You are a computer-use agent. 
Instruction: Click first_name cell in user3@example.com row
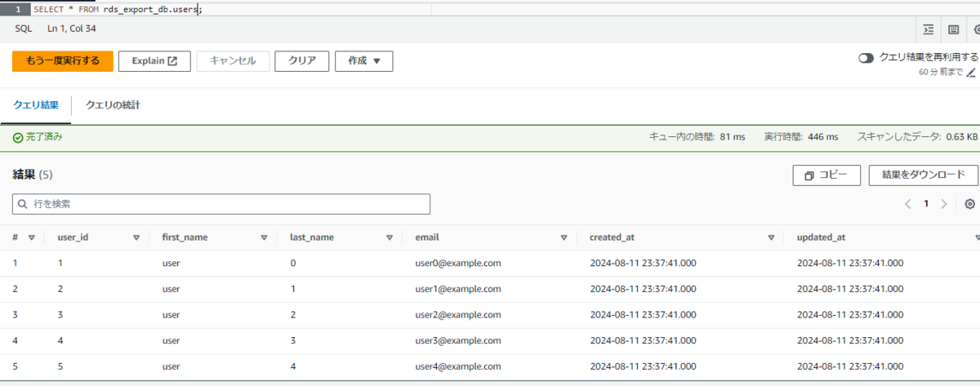171,341
